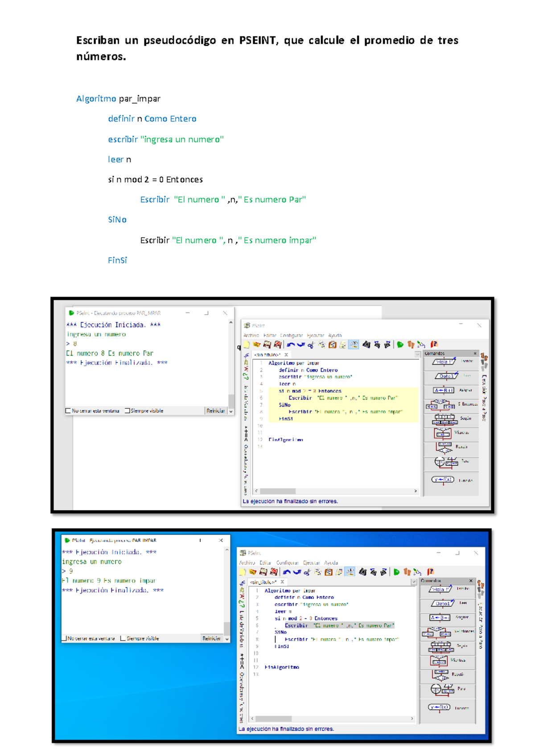
Task: Click the green Run button in upper PSeInt toolbar
Action: point(400,345)
